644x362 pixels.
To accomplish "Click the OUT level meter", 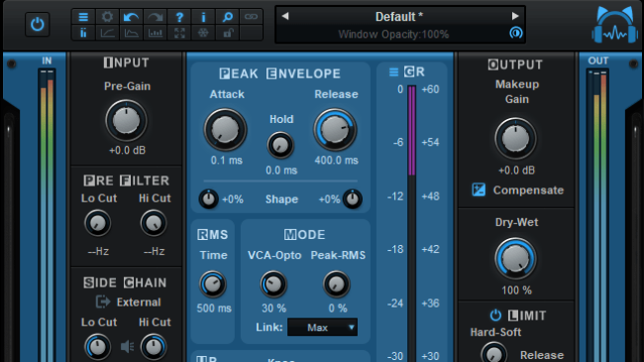I will [597, 216].
